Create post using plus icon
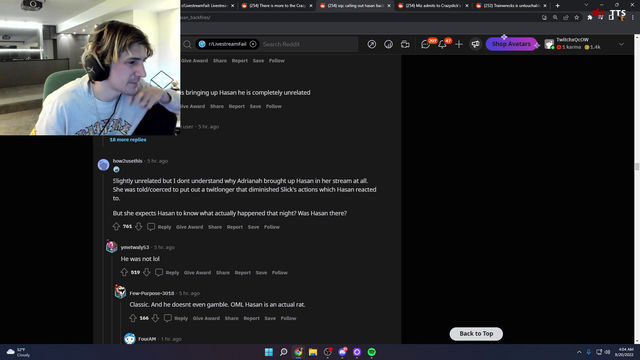This screenshot has width=640, height=360. tap(459, 44)
